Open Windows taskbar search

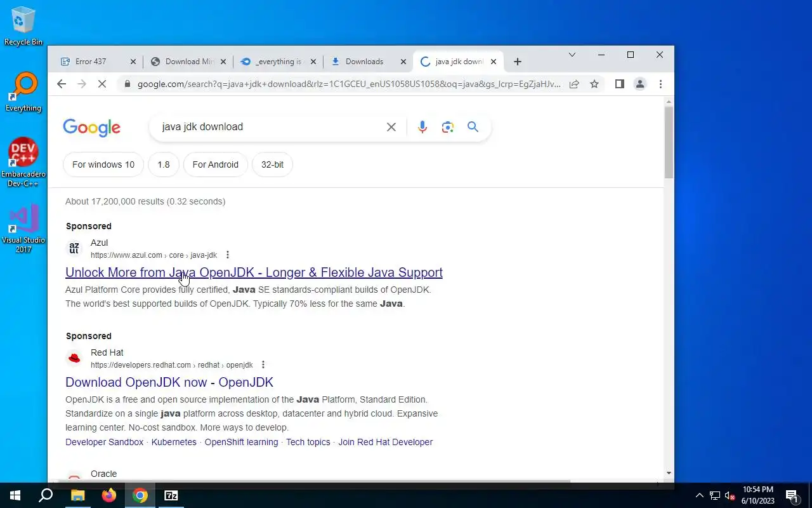pos(46,496)
